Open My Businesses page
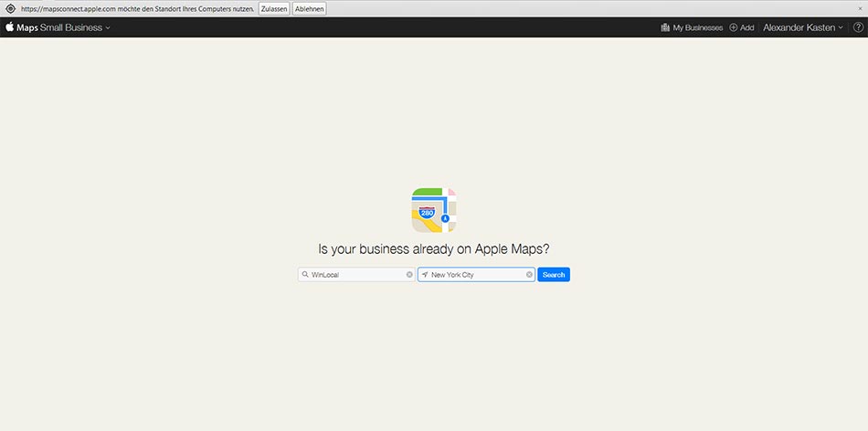 coord(692,27)
